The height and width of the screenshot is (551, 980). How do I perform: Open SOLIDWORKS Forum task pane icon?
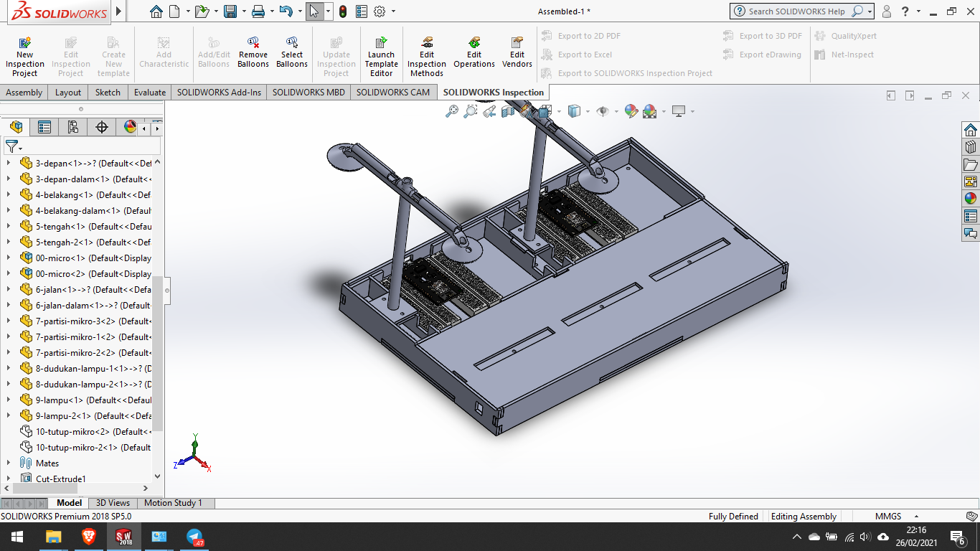pyautogui.click(x=971, y=233)
